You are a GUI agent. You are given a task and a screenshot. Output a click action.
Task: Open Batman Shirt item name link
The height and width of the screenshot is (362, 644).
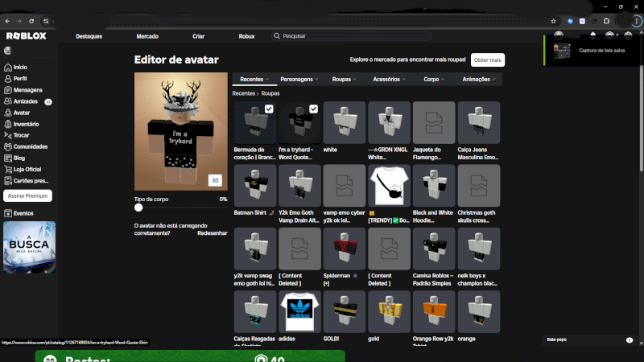pos(253,212)
